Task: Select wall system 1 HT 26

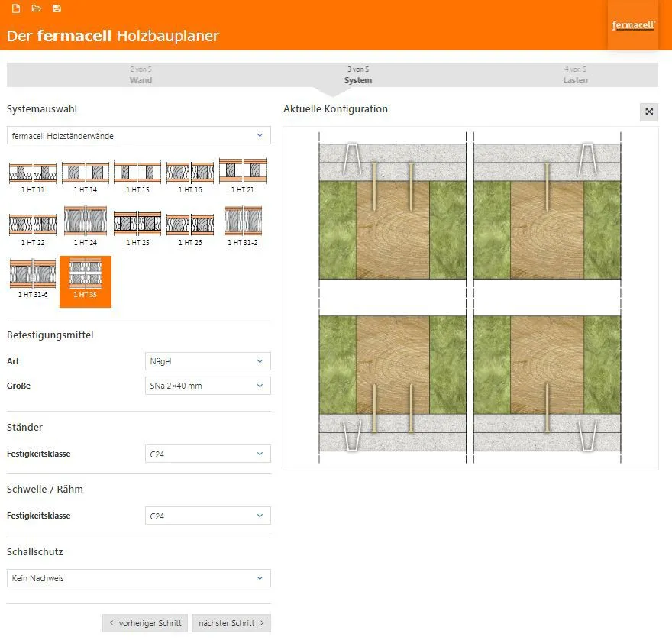Action: pos(190,229)
